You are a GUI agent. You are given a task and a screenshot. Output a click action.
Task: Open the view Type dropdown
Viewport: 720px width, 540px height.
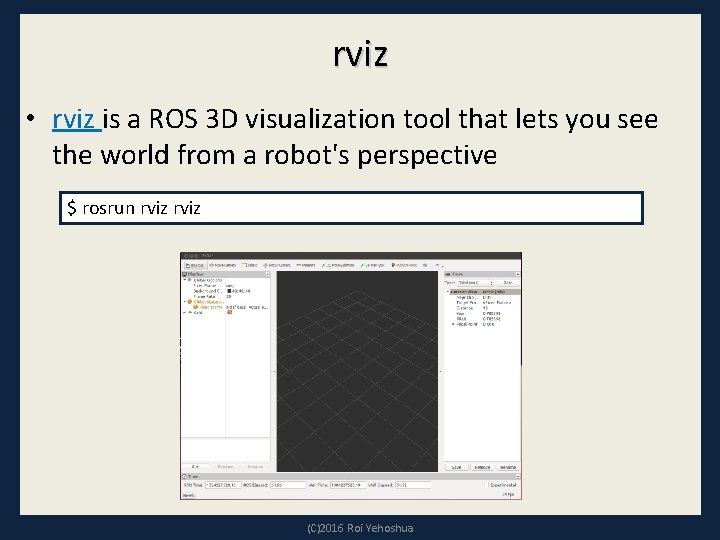coord(476,283)
